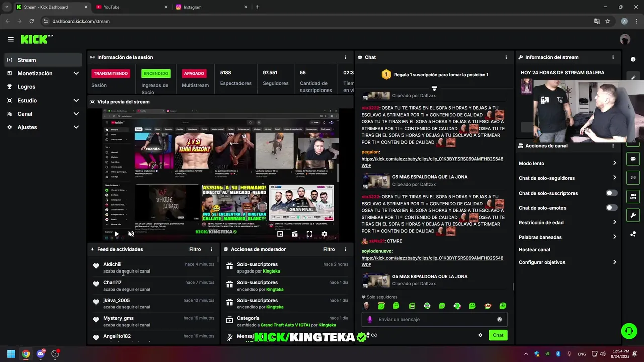Viewport: 644px width, 362px height.
Task: Open the Windows Start menu
Action: 11,354
